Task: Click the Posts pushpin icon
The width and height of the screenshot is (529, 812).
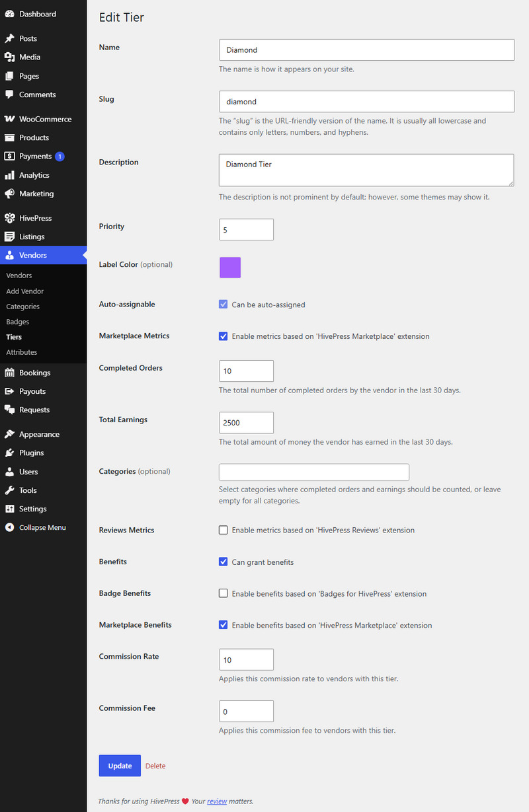Action: [x=9, y=39]
